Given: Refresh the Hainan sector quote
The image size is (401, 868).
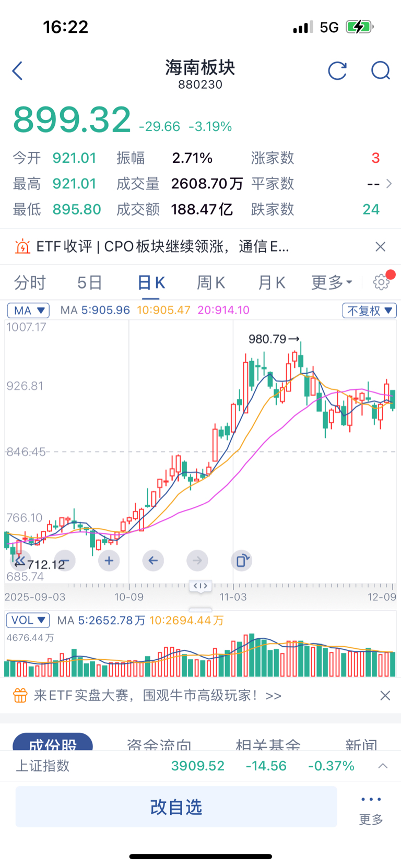Looking at the screenshot, I should point(337,71).
